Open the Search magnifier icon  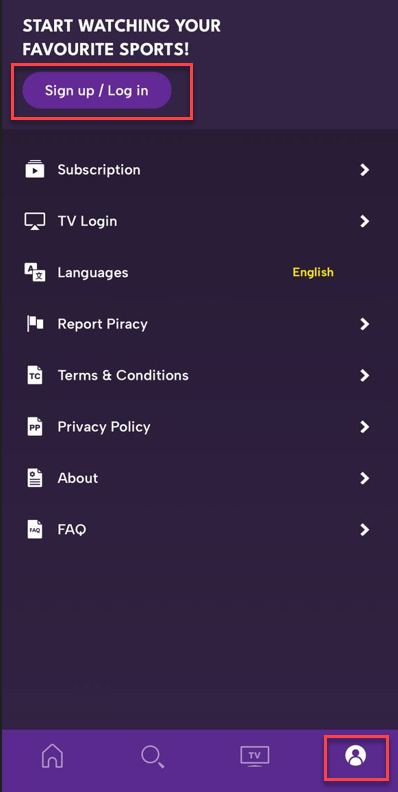pos(153,756)
